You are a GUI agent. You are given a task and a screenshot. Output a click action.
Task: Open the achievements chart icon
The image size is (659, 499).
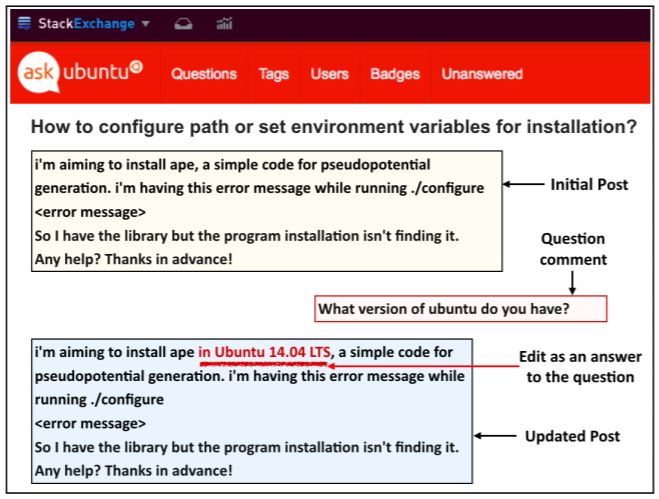click(x=224, y=24)
